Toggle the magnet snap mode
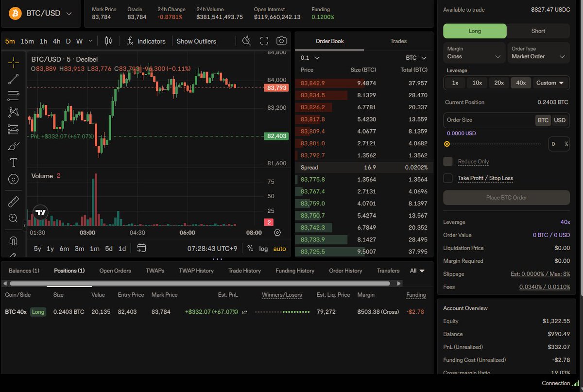583x392 pixels. pos(14,241)
